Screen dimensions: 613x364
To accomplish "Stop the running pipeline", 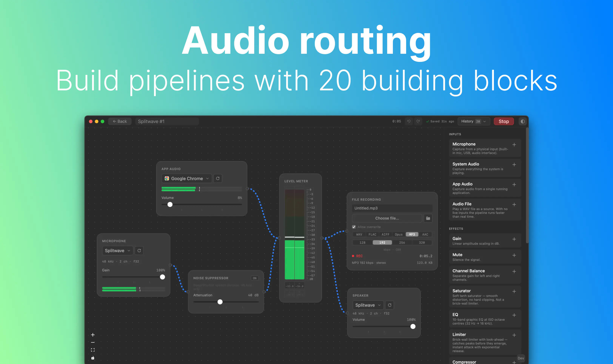I will coord(504,121).
